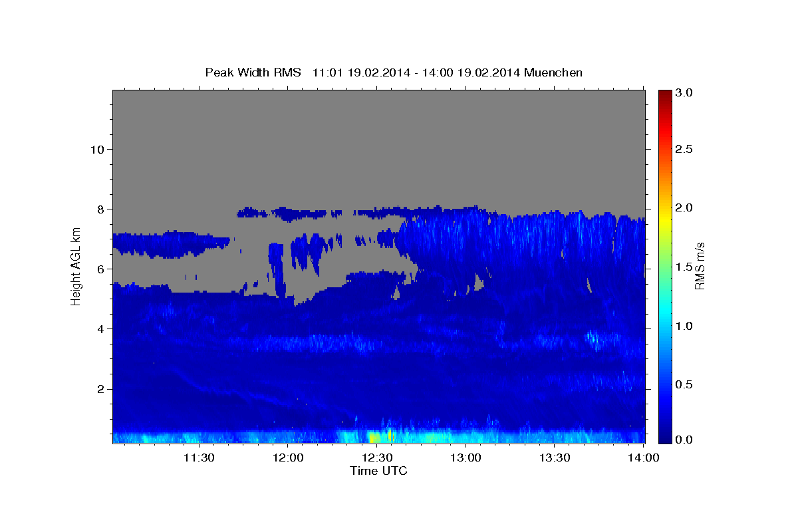Image resolution: width=798 pixels, height=532 pixels.
Task: Click the 'Height AGL km' axis label
Action: [x=76, y=266]
